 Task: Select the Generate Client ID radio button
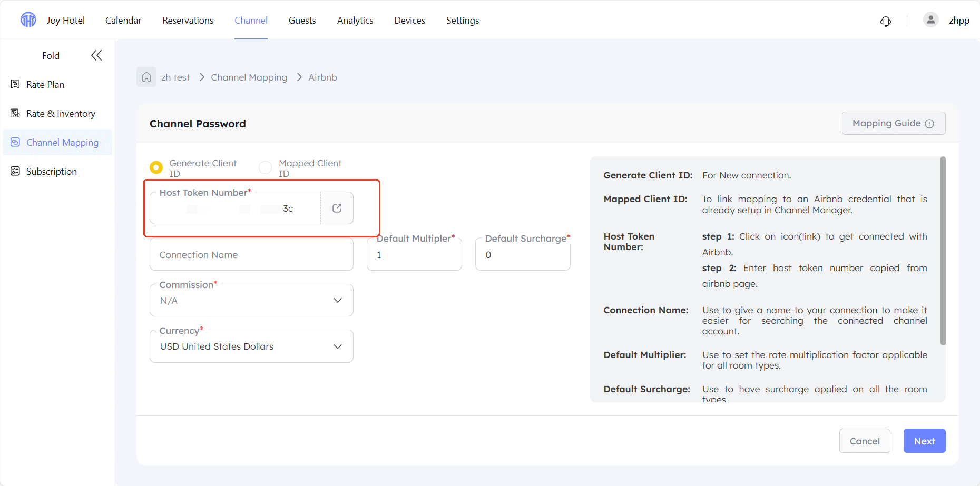click(x=156, y=167)
